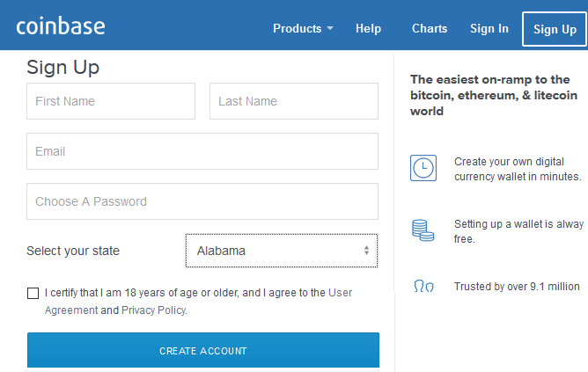Click the 'Sign Up' page heading
The height and width of the screenshot is (372, 588).
click(x=63, y=68)
